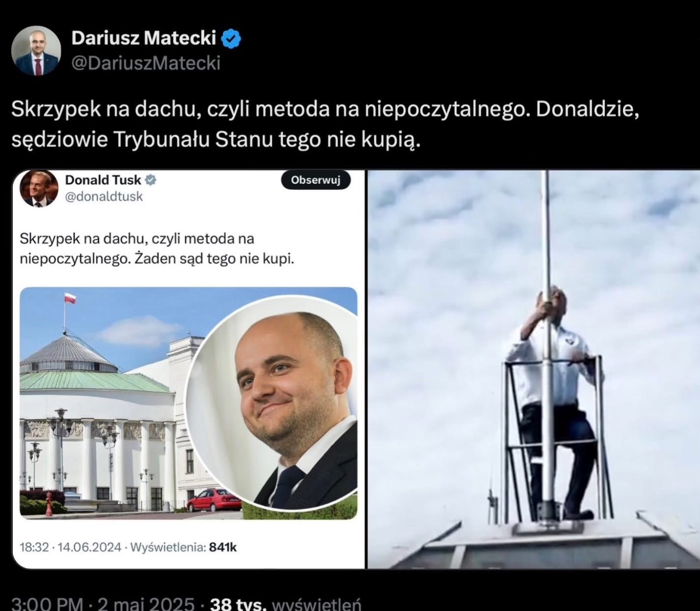Click the verified badge next to Donald Tusk
Screen dimensions: 700x611
tap(150, 180)
